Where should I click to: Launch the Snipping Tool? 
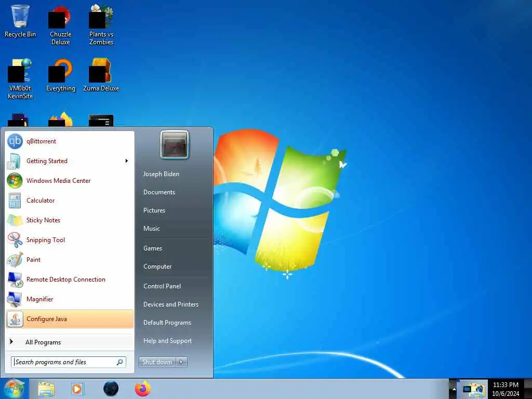point(70,240)
